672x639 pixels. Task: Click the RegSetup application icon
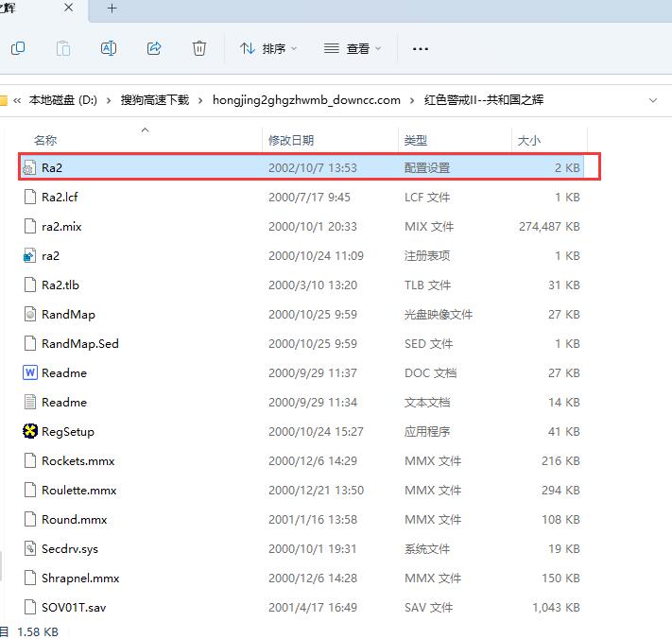[x=30, y=431]
